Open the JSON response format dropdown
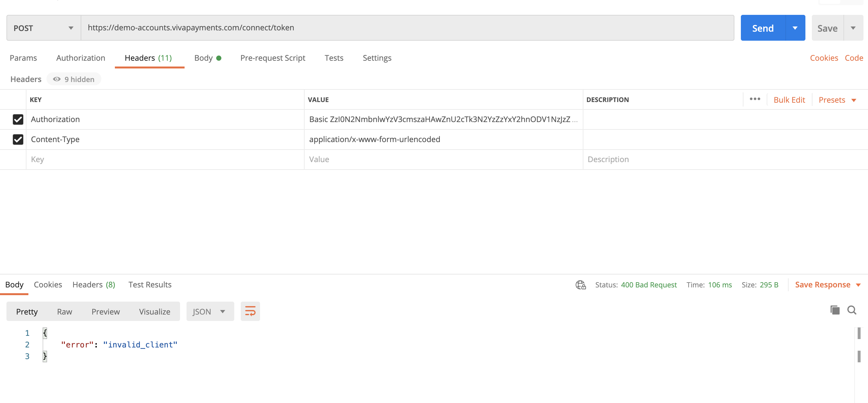The width and height of the screenshot is (868, 403). 210,311
